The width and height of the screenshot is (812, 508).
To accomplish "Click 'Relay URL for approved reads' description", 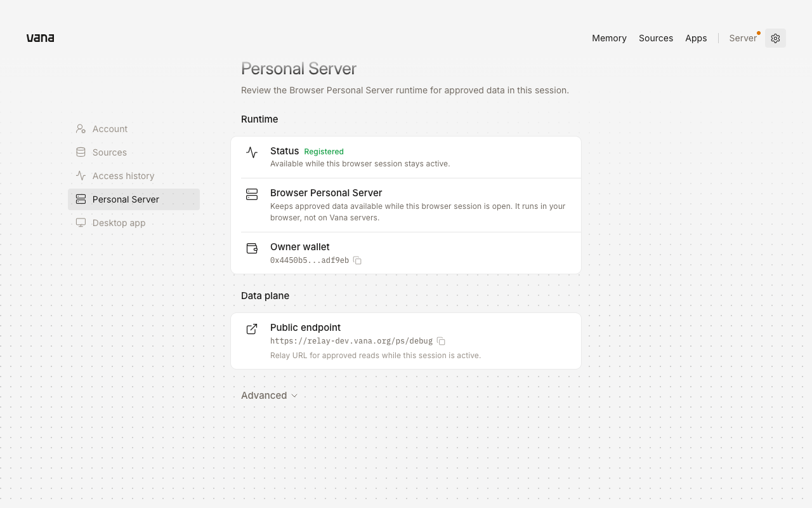I will click(376, 356).
